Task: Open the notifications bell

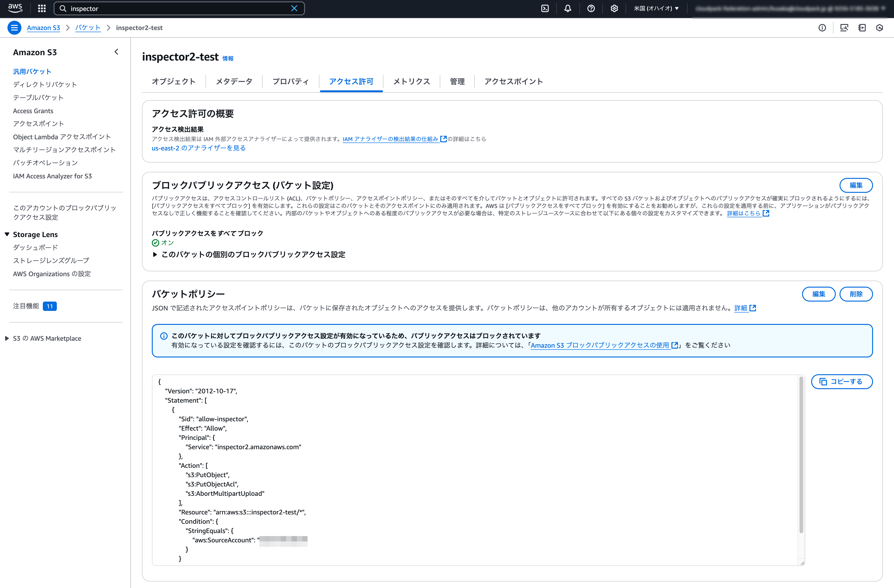Action: pos(568,8)
